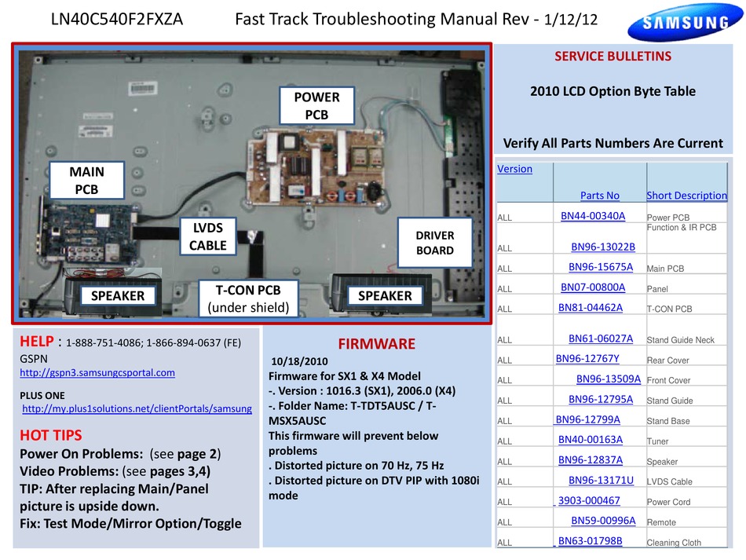Open part BN96-12799A Stand Base link
Image resolution: width=746 pixels, height=560 pixels.
(587, 419)
